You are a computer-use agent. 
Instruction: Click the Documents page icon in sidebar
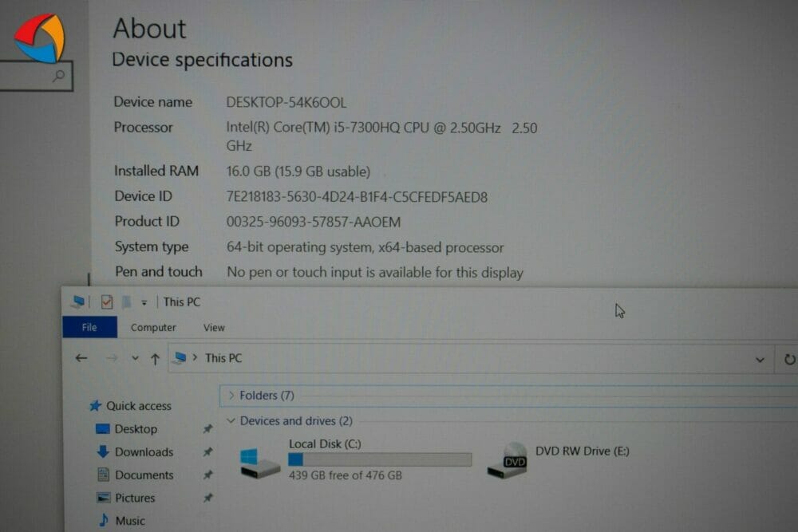103,474
